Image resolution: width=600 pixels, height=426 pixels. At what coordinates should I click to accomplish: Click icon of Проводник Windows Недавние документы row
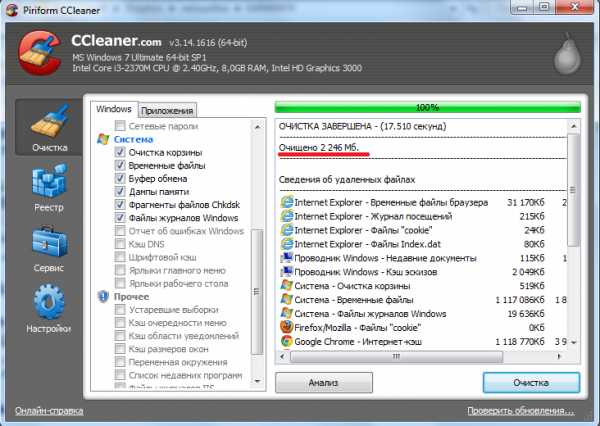coord(287,258)
